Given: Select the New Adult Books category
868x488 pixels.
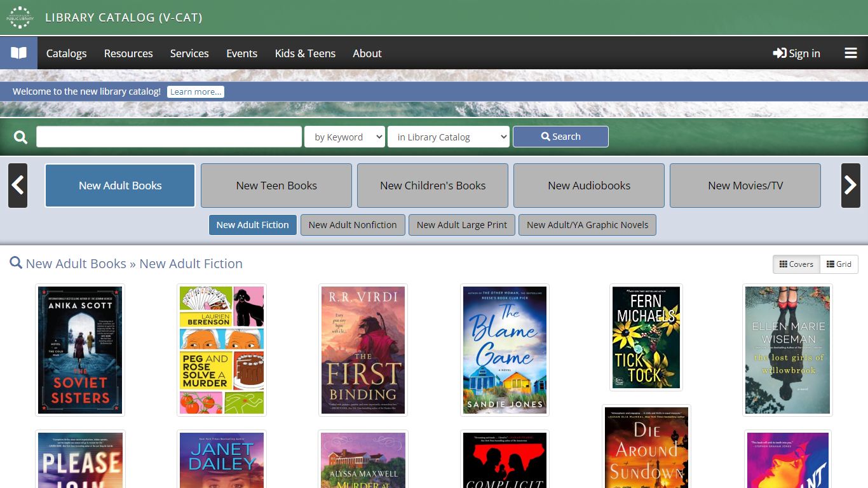Looking at the screenshot, I should point(120,186).
